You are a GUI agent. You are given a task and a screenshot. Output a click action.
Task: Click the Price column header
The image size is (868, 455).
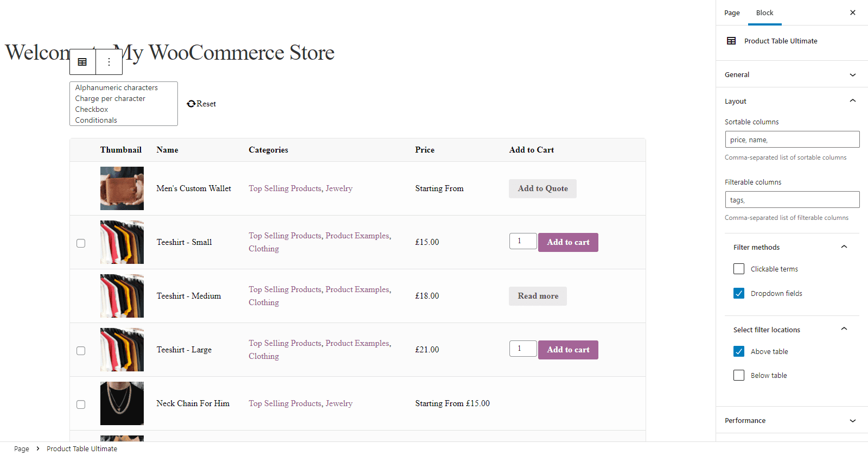(x=425, y=150)
